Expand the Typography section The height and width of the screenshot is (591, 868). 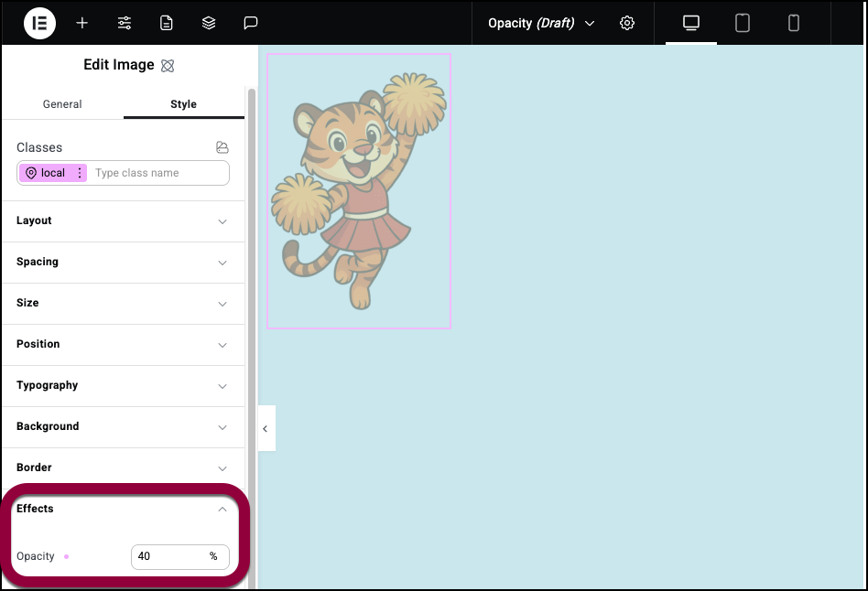(x=123, y=386)
